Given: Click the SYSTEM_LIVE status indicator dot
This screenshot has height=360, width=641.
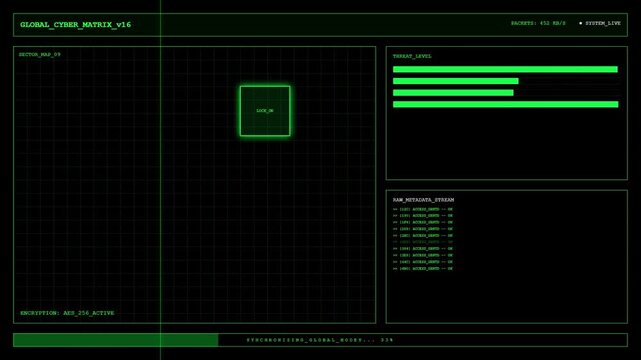Looking at the screenshot, I should (x=580, y=23).
